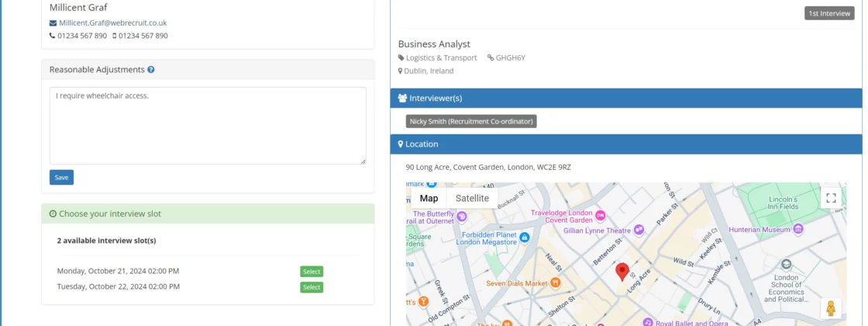Click the Forbidden Planet London Megastore marker
This screenshot has width=868, height=326.
click(525, 237)
